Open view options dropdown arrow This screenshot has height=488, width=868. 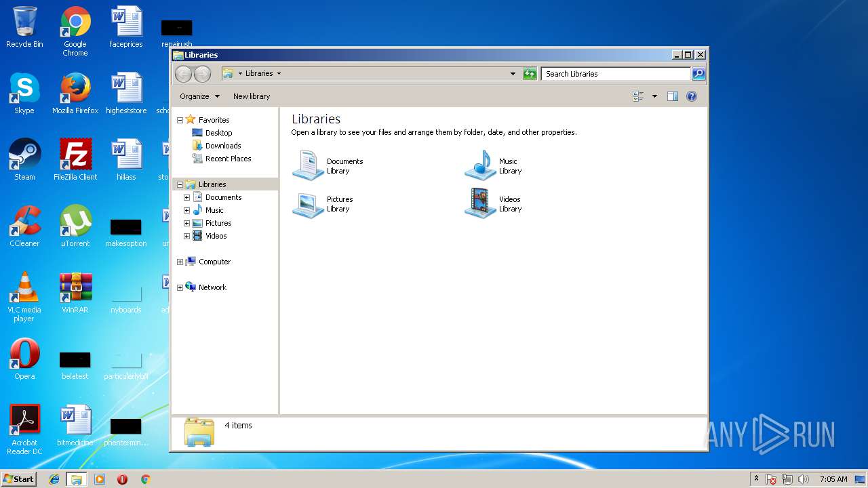click(654, 96)
